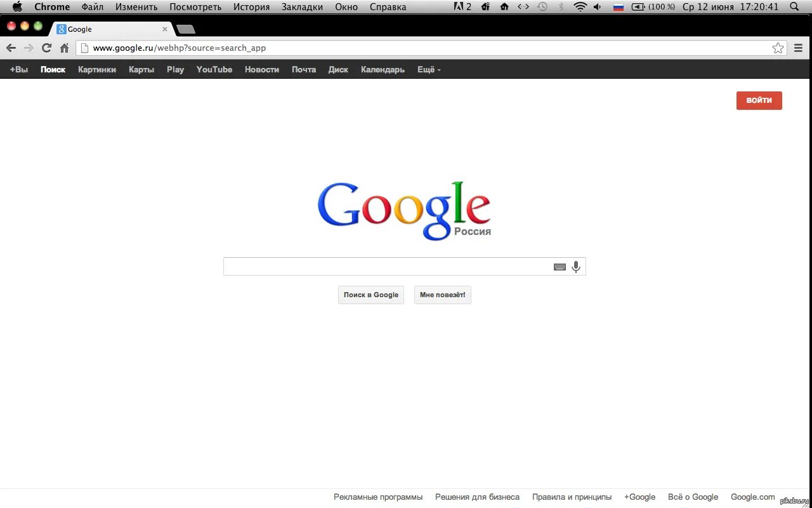The width and height of the screenshot is (812, 508).
Task: Click the Wi-Fi status icon
Action: click(580, 7)
